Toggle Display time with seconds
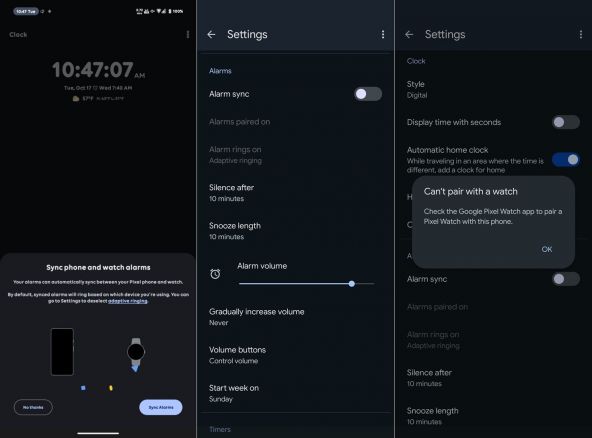592x438 pixels. [x=566, y=122]
